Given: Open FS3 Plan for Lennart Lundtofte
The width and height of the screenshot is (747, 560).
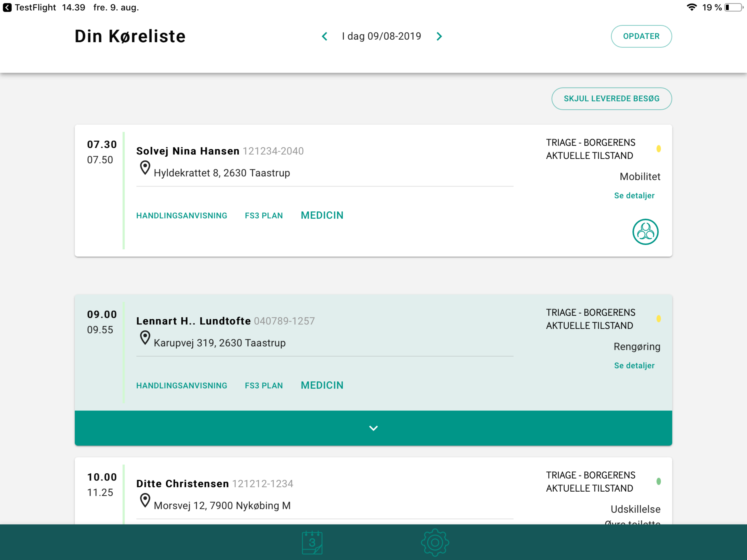Looking at the screenshot, I should click(x=264, y=385).
